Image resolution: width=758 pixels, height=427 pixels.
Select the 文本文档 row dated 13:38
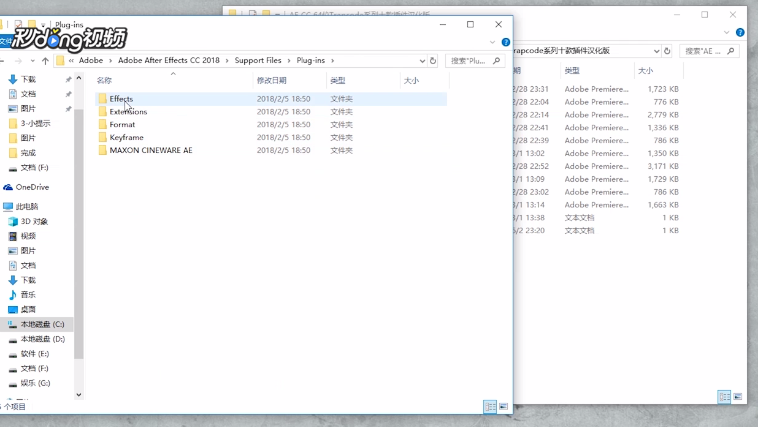point(598,218)
